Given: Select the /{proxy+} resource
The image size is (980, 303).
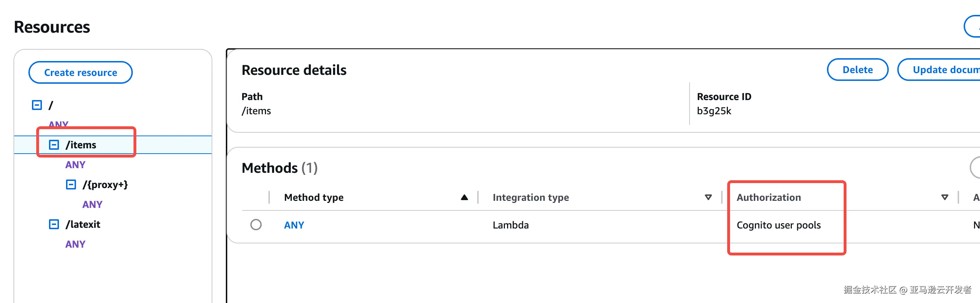Looking at the screenshot, I should [x=105, y=185].
